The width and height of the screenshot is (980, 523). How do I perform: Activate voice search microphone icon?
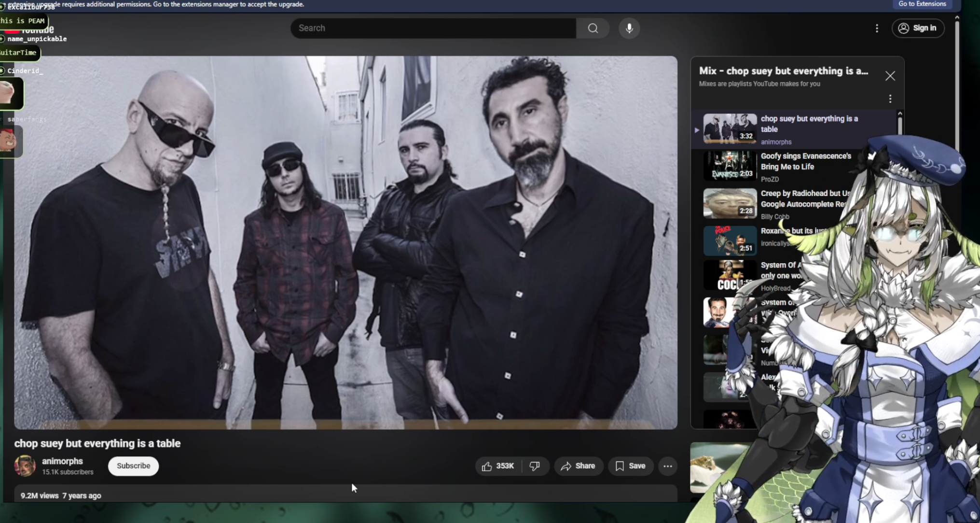(629, 28)
